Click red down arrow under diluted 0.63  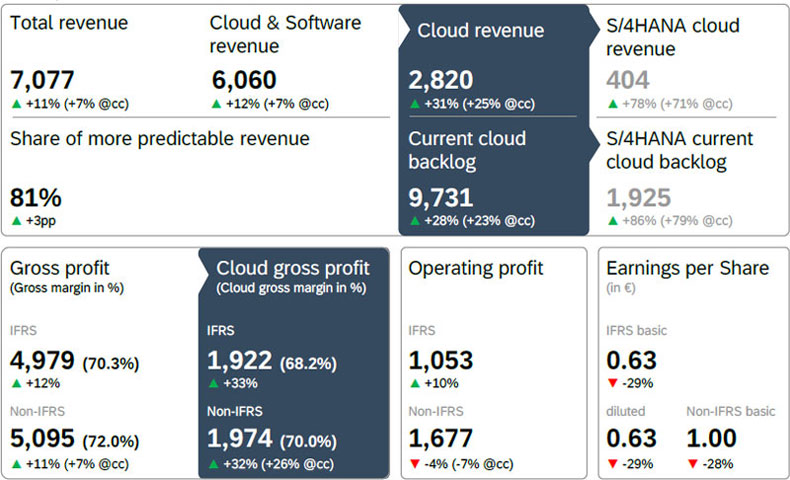tap(613, 463)
